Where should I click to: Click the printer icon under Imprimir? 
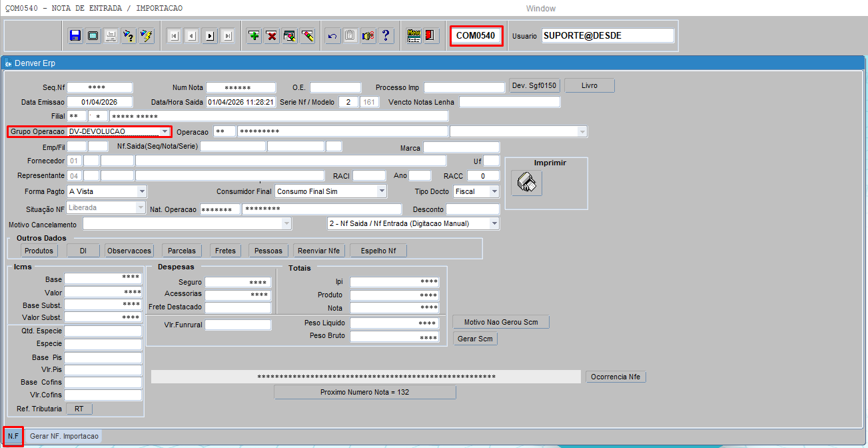click(527, 183)
